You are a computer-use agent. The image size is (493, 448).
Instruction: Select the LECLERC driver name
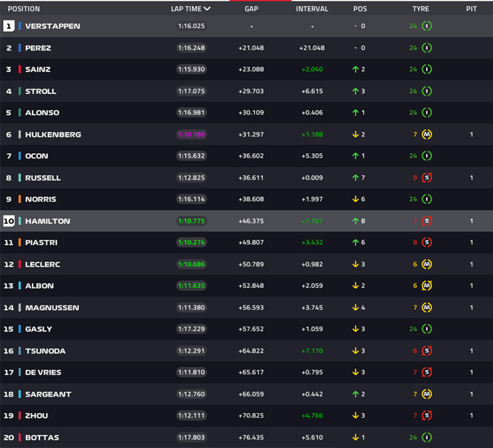pyautogui.click(x=42, y=265)
